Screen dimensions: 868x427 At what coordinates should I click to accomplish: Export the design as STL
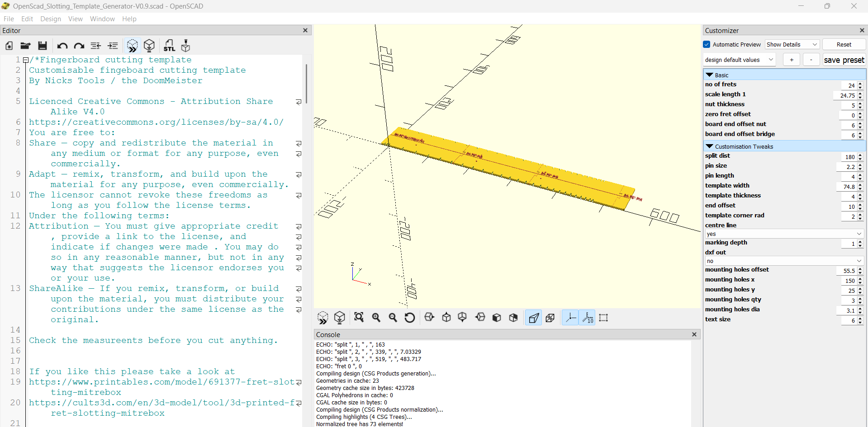(x=169, y=46)
